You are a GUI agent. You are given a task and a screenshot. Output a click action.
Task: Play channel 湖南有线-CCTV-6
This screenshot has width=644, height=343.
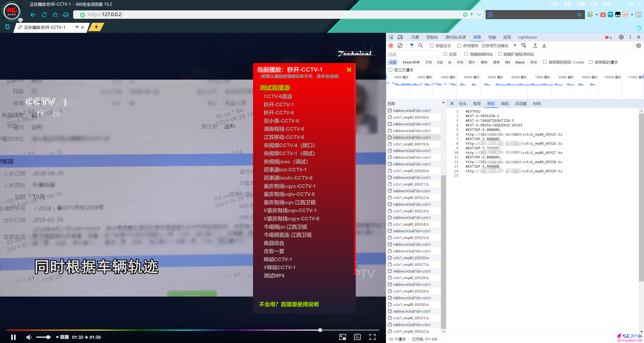pyautogui.click(x=284, y=129)
